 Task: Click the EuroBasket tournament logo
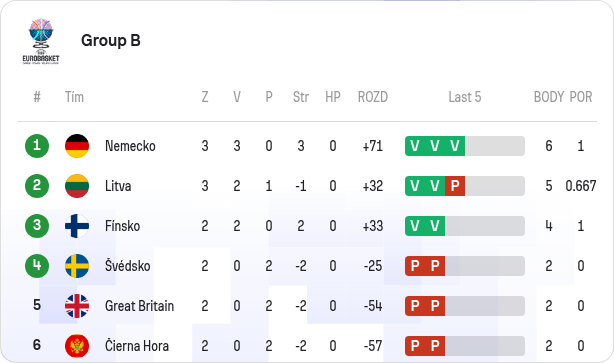[x=41, y=41]
